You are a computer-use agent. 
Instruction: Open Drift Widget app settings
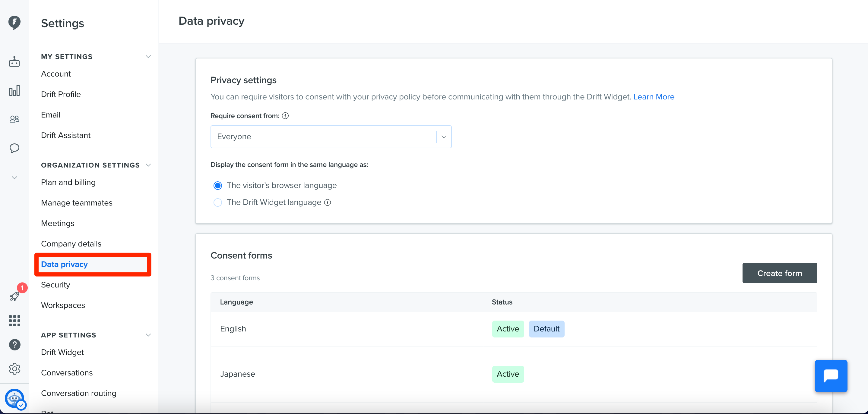tap(62, 353)
